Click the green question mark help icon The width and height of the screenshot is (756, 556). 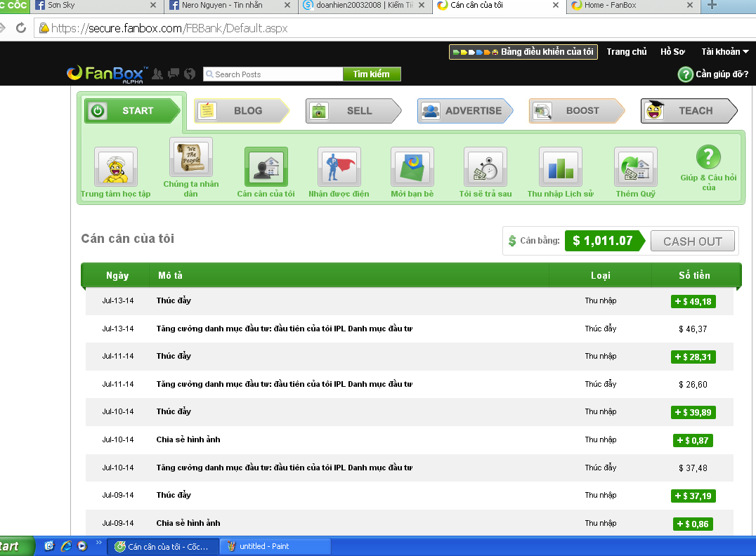click(685, 74)
